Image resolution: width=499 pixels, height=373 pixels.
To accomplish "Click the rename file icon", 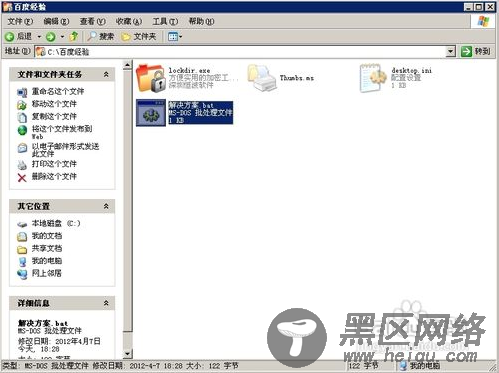I will click(22, 92).
